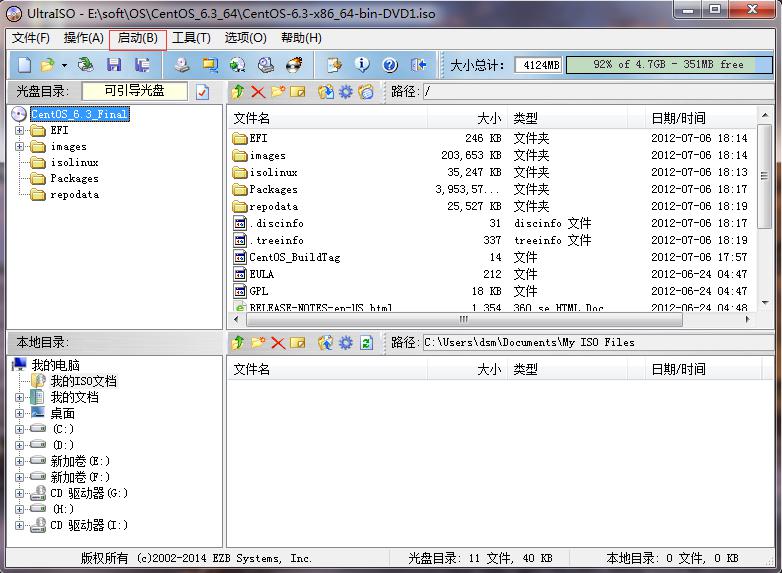
Task: Click the Up folder icon in disc pane toolbar
Action: click(238, 92)
